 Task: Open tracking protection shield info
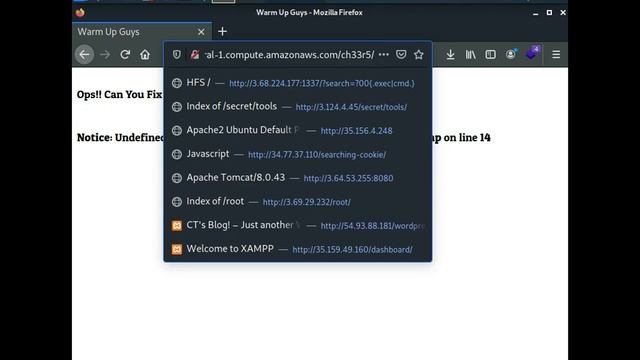click(176, 54)
